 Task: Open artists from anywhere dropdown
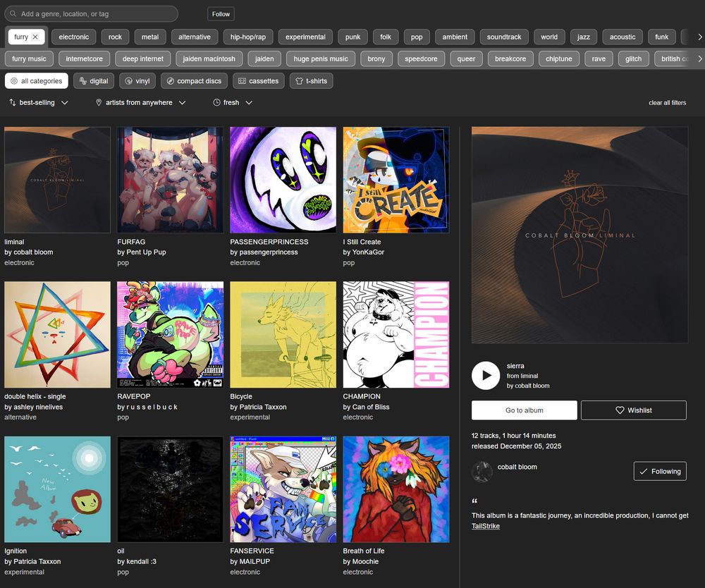(x=141, y=102)
